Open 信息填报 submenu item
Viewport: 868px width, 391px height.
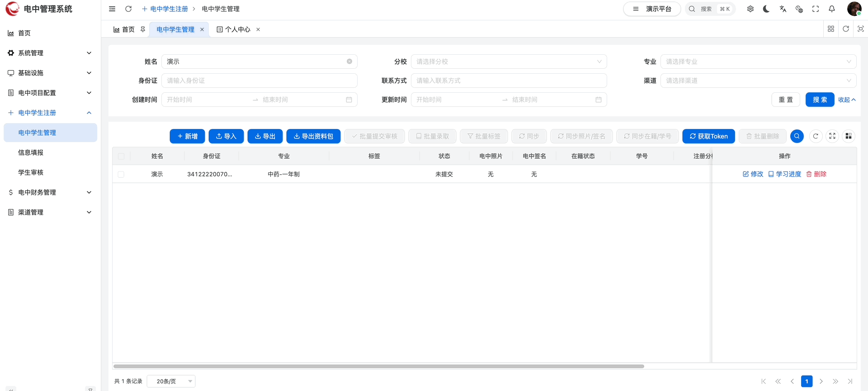tap(50, 153)
